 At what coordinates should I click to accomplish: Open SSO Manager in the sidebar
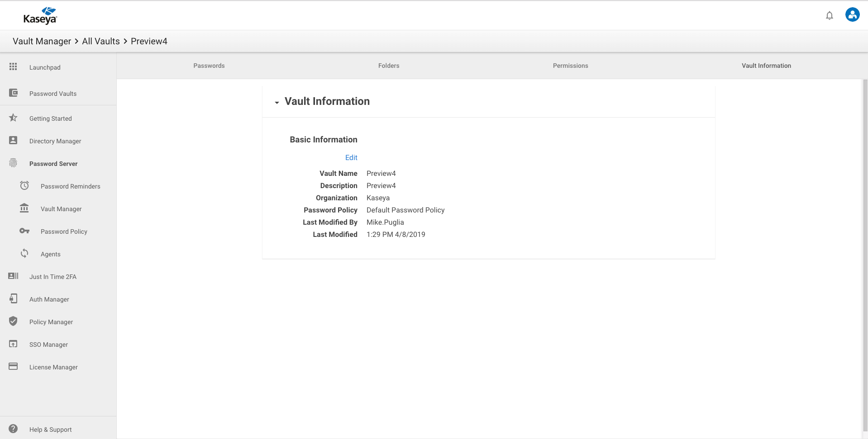[x=48, y=345]
